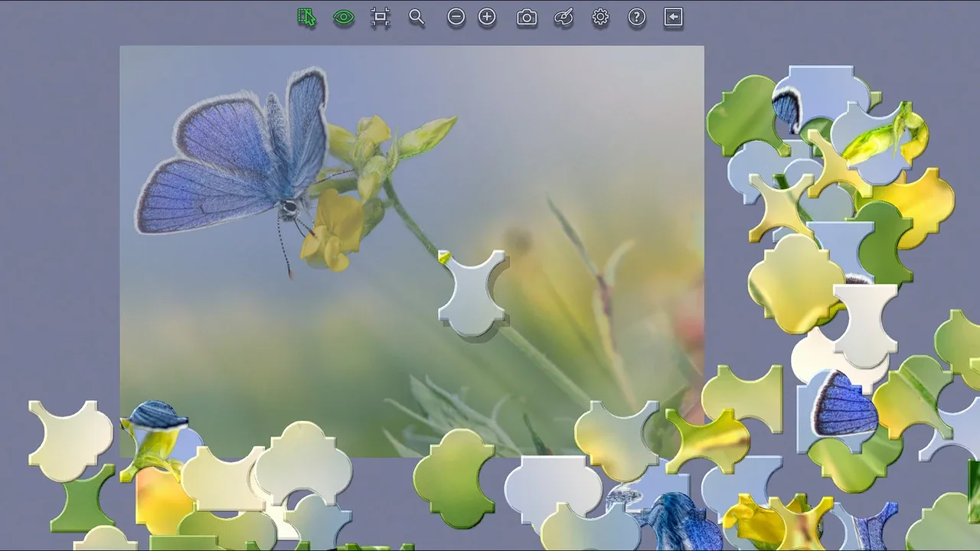Screen dimensions: 980x551
Task: Zoom in with the plus icon
Action: coord(487,18)
